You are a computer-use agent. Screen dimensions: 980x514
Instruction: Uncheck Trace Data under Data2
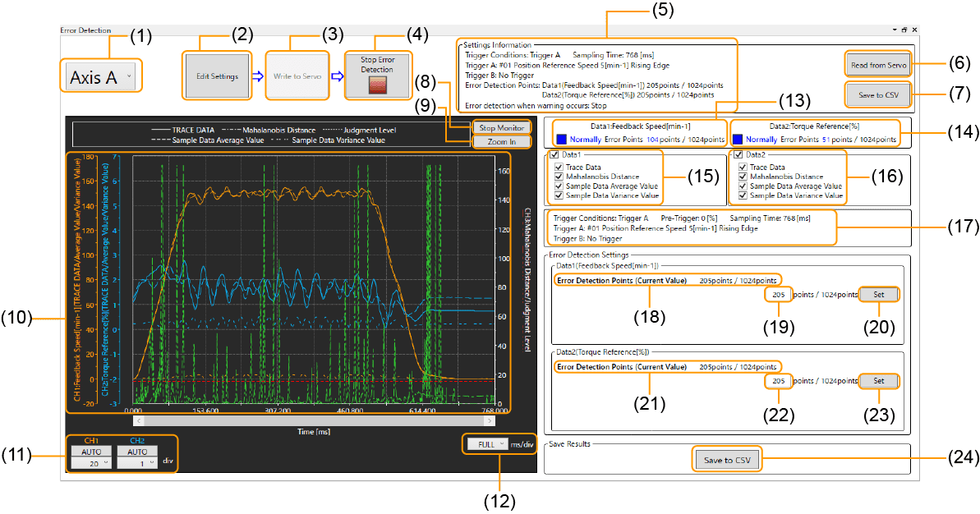(x=743, y=168)
